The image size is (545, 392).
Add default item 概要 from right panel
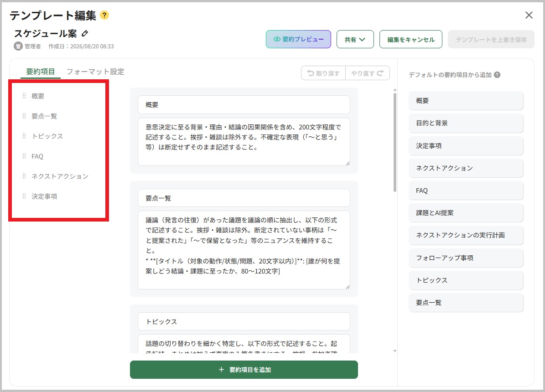(x=466, y=101)
